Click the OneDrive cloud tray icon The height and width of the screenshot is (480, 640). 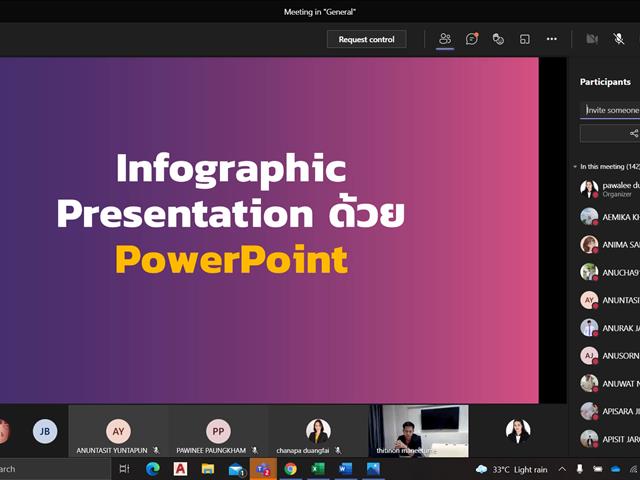616,469
